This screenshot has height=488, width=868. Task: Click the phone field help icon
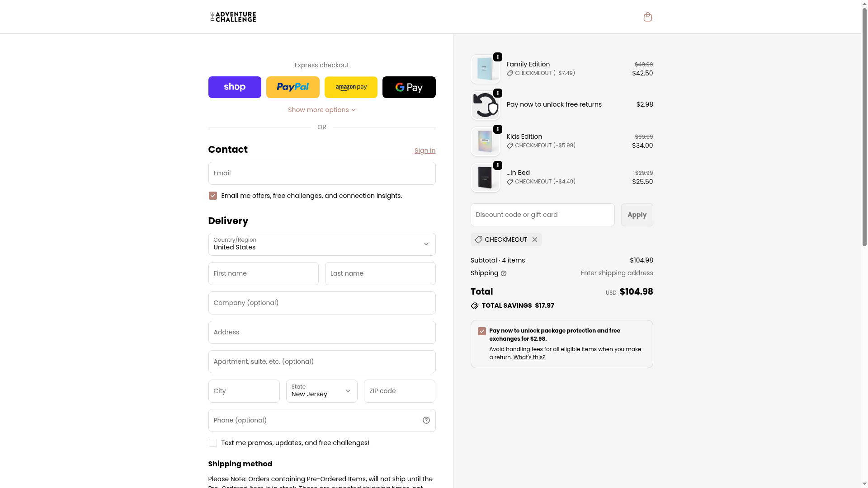point(426,420)
